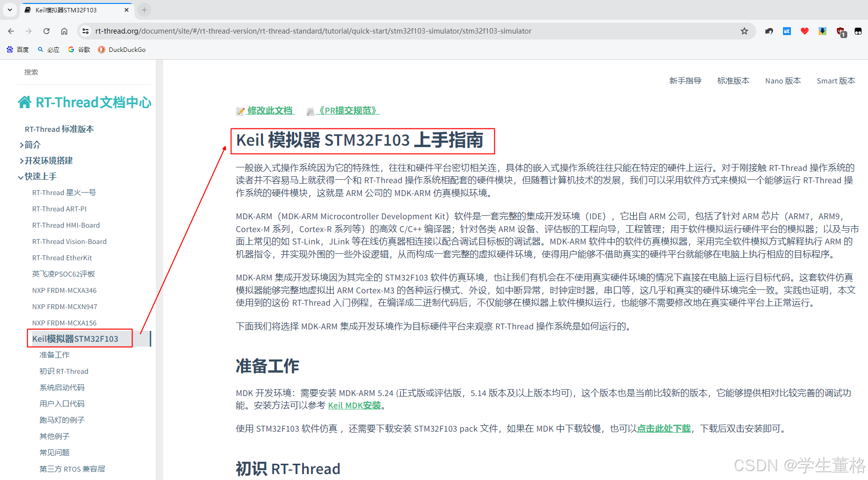Open Keil MDK安装 link
The height and width of the screenshot is (480, 868).
click(x=354, y=405)
